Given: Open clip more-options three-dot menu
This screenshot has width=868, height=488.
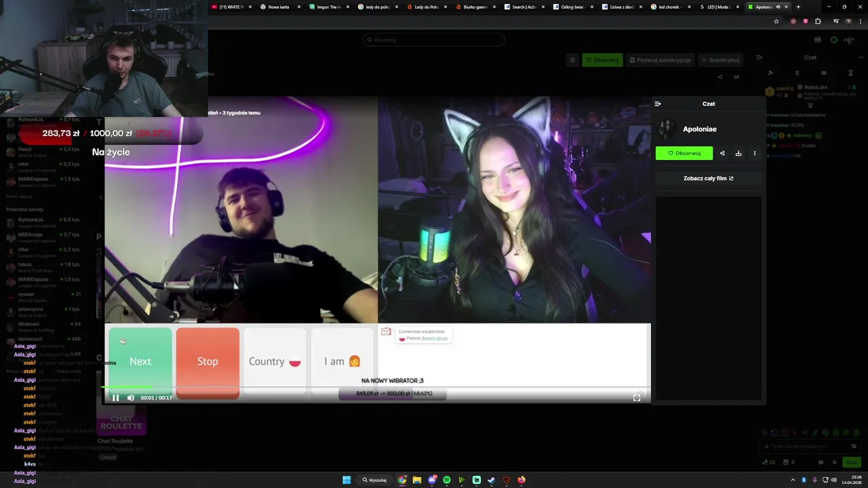Looking at the screenshot, I should click(x=755, y=153).
